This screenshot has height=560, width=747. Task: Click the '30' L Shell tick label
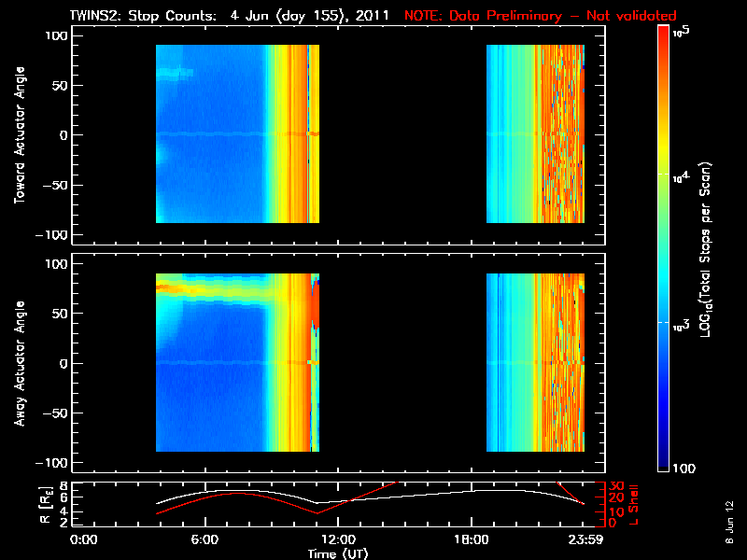pyautogui.click(x=616, y=485)
